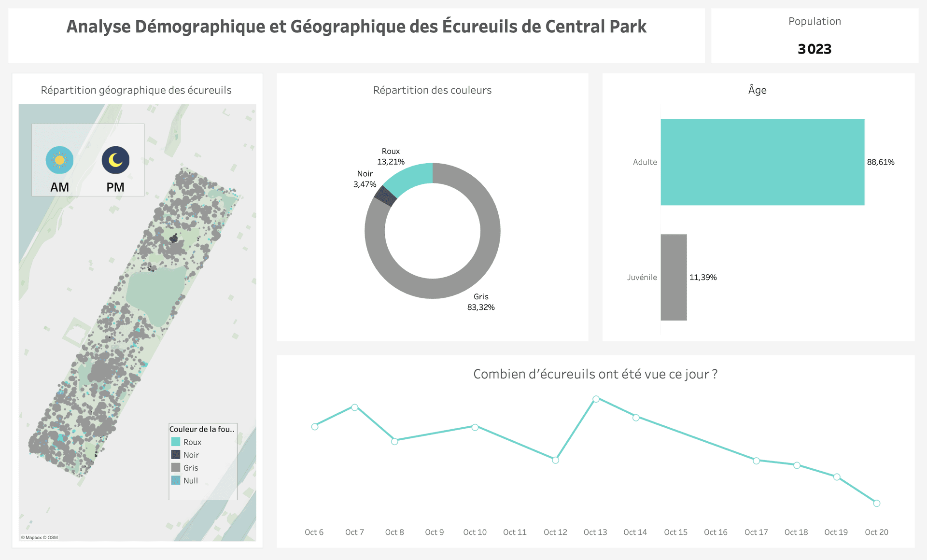Select the Roux color legend swatch
927x560 pixels.
click(x=176, y=442)
